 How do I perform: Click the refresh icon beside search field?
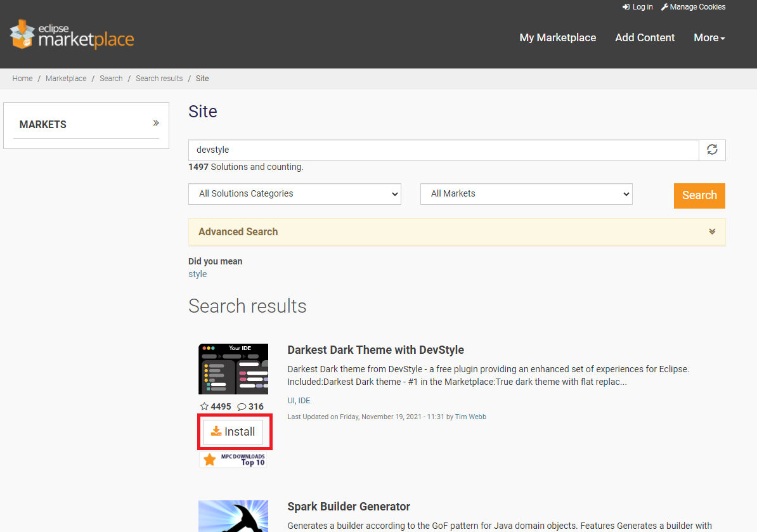(712, 150)
